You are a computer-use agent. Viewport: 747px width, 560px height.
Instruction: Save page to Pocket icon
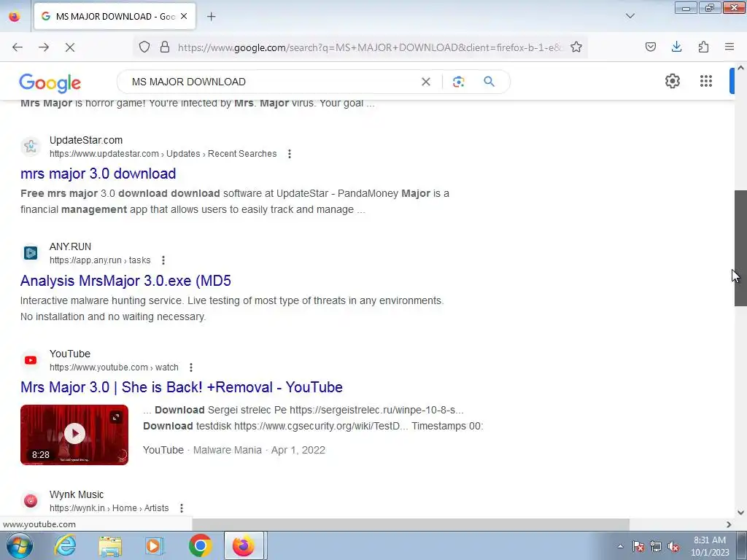pyautogui.click(x=650, y=47)
